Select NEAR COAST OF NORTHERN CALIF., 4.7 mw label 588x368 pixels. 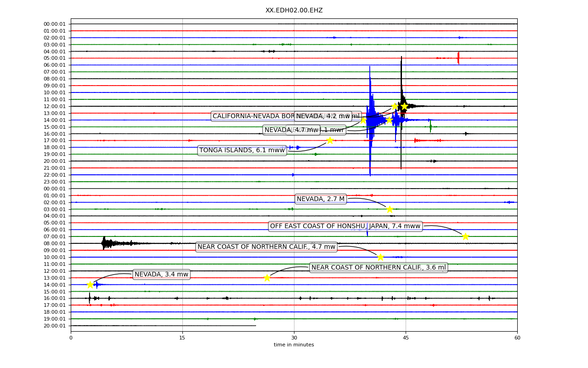coord(266,247)
